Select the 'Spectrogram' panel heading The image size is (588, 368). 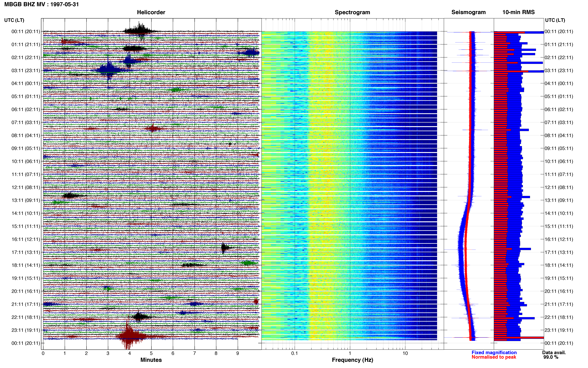pos(352,12)
